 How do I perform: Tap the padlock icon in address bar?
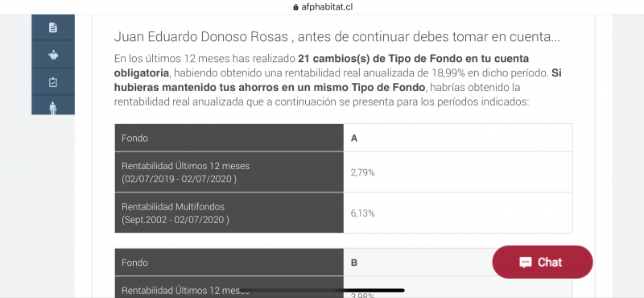[x=295, y=7]
